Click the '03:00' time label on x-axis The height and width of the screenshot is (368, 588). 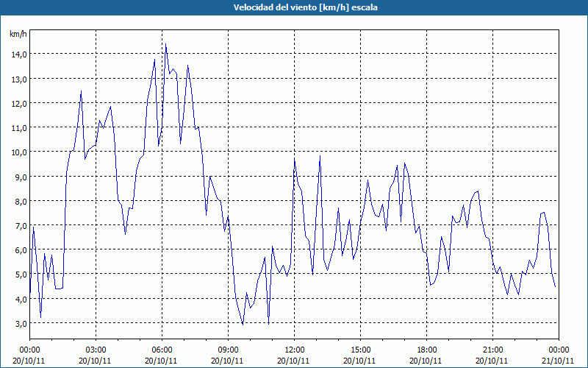pos(96,350)
